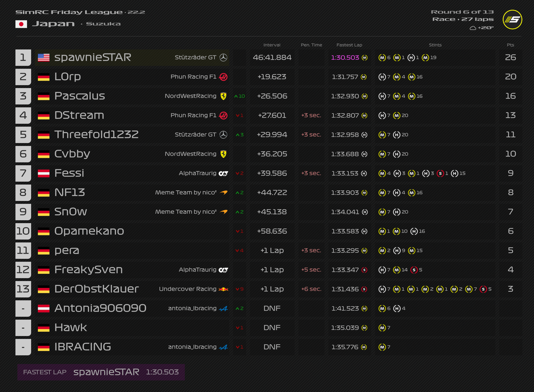534x392 pixels.
Task: Click the Red Bull logo beside Undercover Racing
Action: tap(223, 289)
